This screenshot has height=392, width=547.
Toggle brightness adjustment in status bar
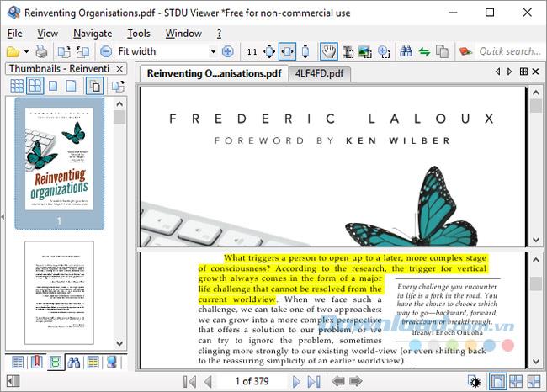[475, 382]
